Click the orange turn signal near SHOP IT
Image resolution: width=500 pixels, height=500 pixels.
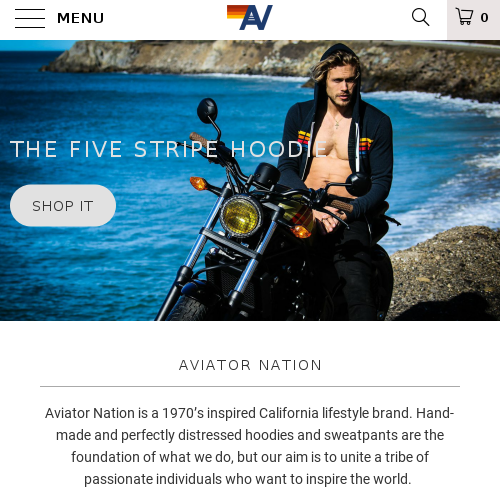coord(199,183)
